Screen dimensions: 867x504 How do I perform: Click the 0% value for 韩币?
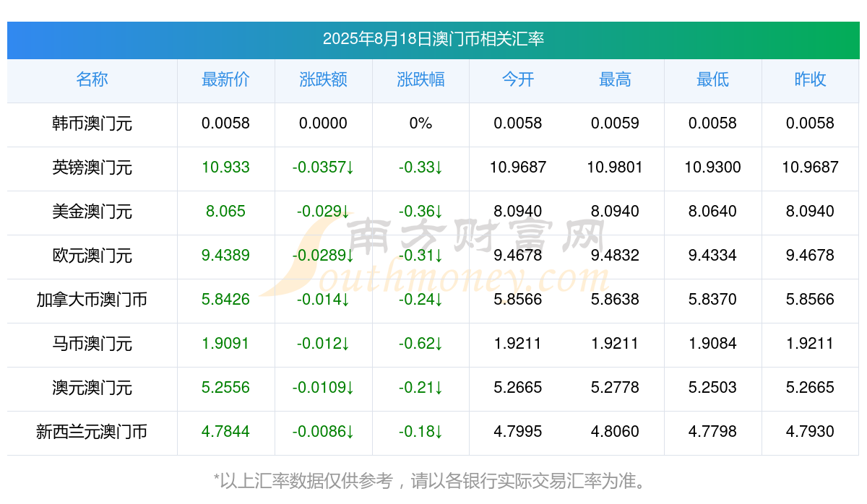click(x=420, y=123)
